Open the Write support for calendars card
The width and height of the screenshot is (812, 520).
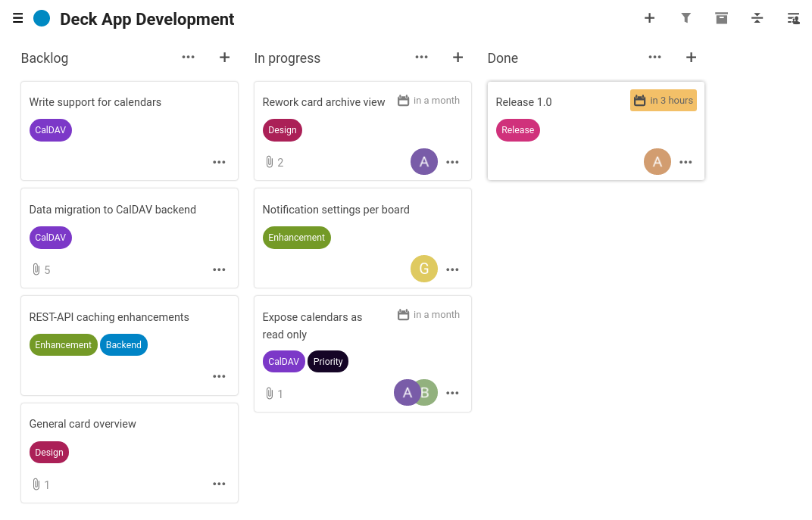pos(95,102)
